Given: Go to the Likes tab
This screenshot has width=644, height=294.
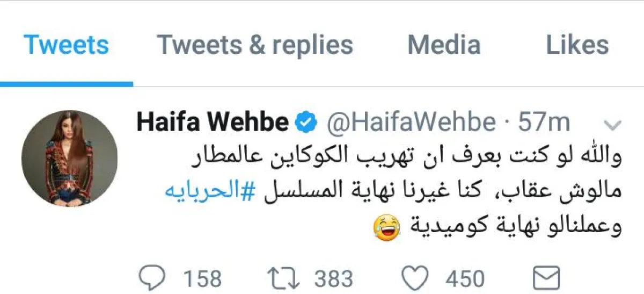Looking at the screenshot, I should [x=577, y=45].
